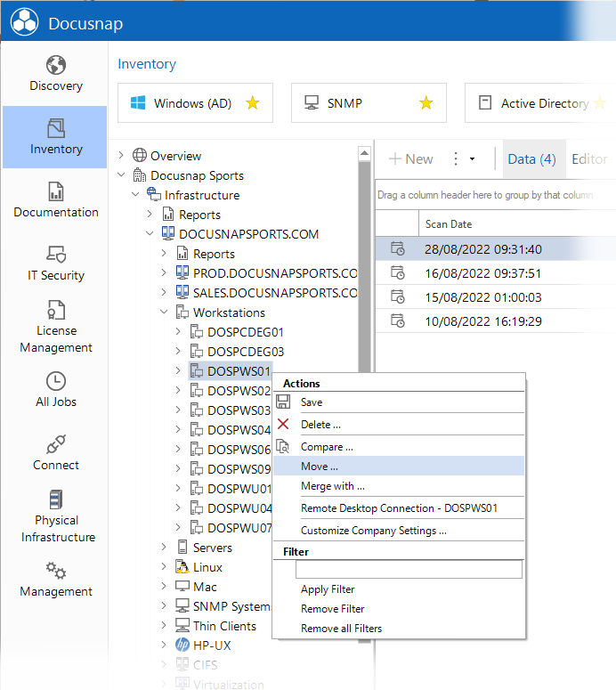This screenshot has width=616, height=690.
Task: Choose Move ... in the context menu
Action: pyautogui.click(x=399, y=466)
